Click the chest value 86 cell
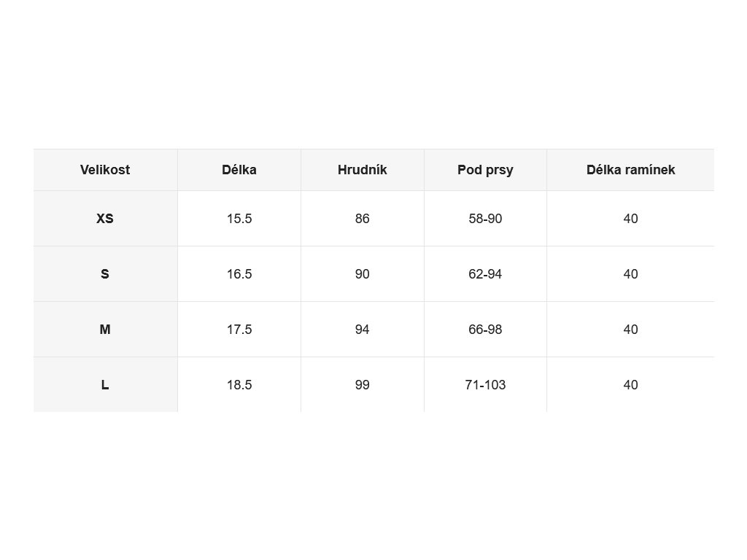 click(x=362, y=219)
